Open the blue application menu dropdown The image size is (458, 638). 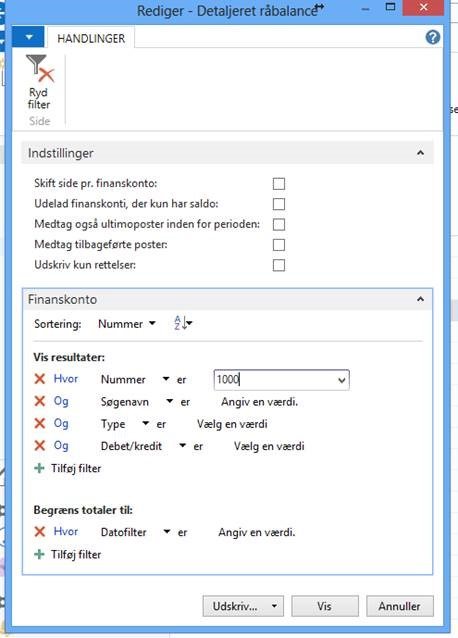28,37
